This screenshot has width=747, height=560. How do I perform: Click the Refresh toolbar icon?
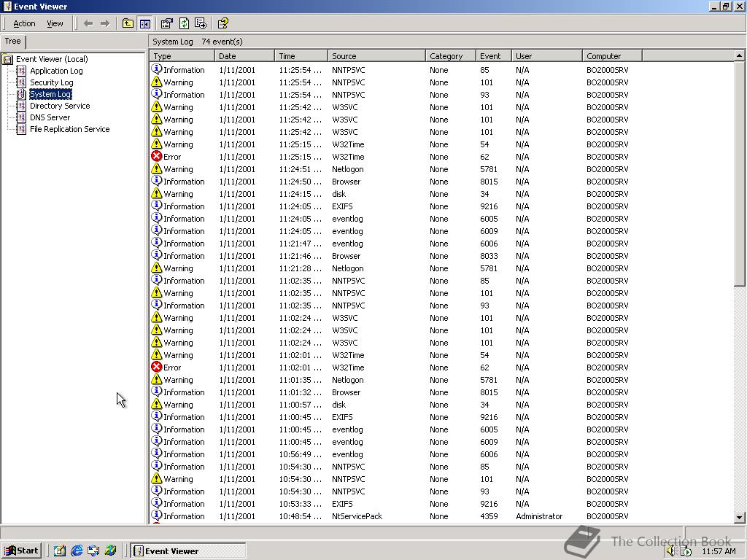pyautogui.click(x=184, y=23)
